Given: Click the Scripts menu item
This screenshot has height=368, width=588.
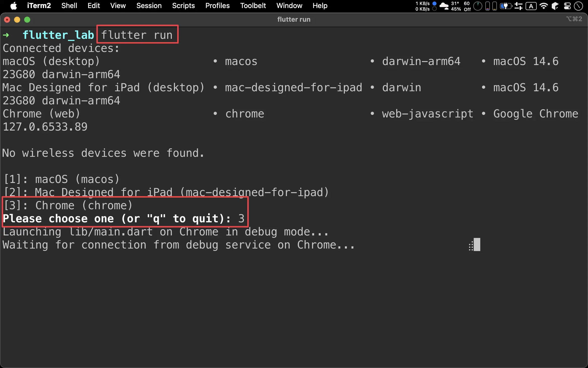Looking at the screenshot, I should pyautogui.click(x=183, y=6).
